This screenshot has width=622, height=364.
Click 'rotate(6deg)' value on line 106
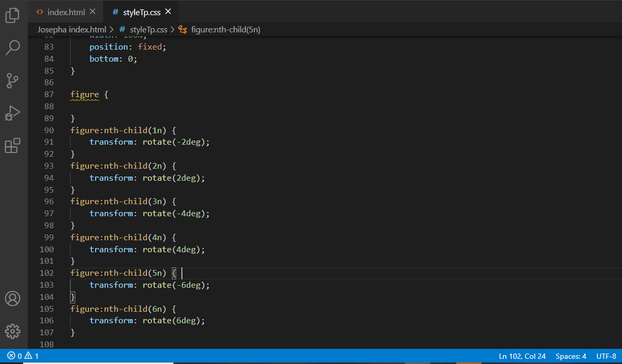click(x=171, y=320)
